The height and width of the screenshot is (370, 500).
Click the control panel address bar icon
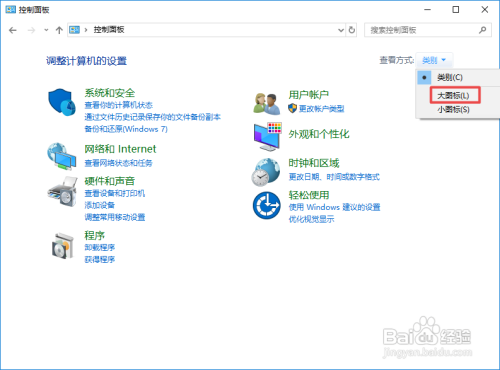coord(74,30)
